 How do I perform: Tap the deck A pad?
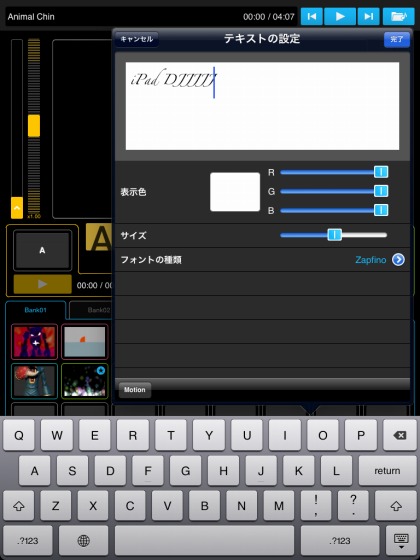(x=42, y=250)
